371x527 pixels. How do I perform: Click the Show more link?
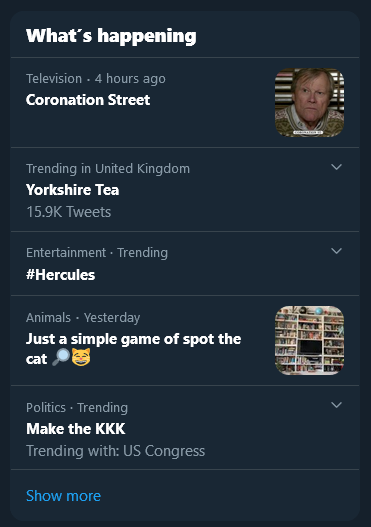tap(64, 496)
